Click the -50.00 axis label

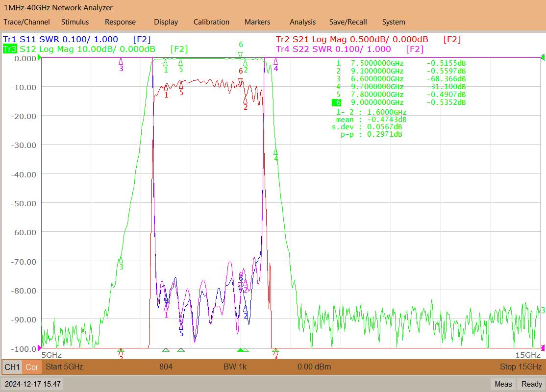click(24, 204)
